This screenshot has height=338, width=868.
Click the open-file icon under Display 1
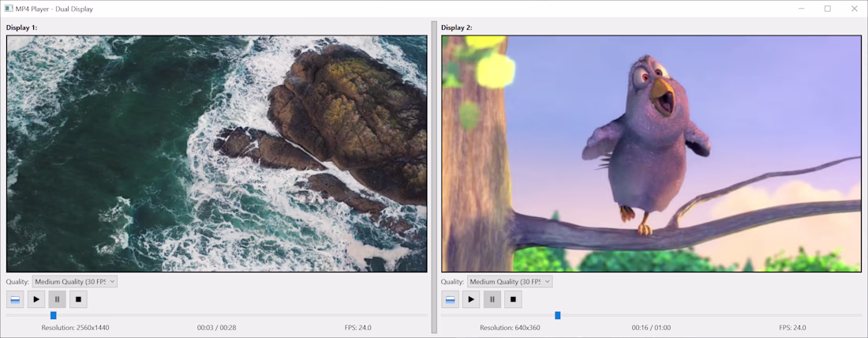click(15, 299)
